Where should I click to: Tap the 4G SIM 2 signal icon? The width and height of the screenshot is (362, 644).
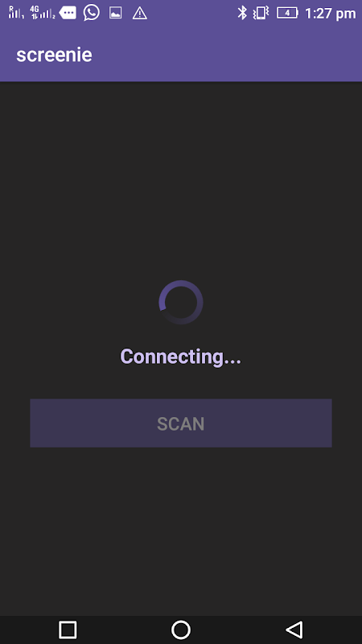click(x=43, y=13)
